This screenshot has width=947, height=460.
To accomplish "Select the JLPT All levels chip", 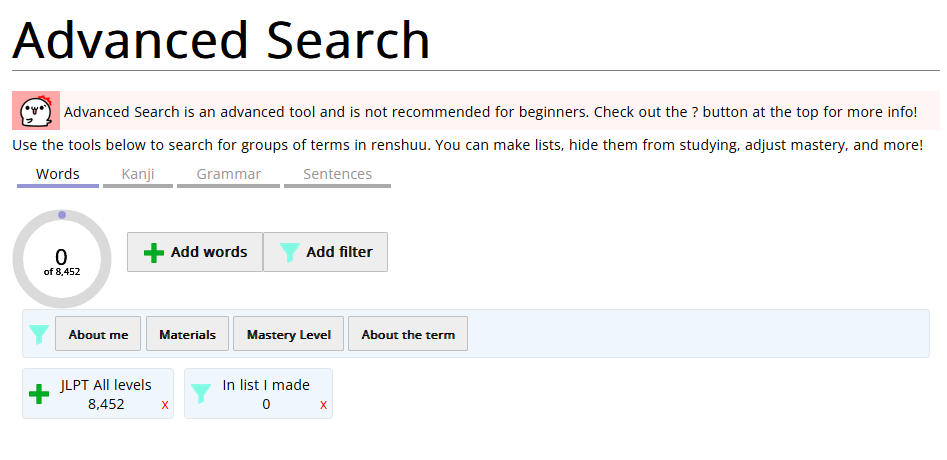I will tap(98, 394).
